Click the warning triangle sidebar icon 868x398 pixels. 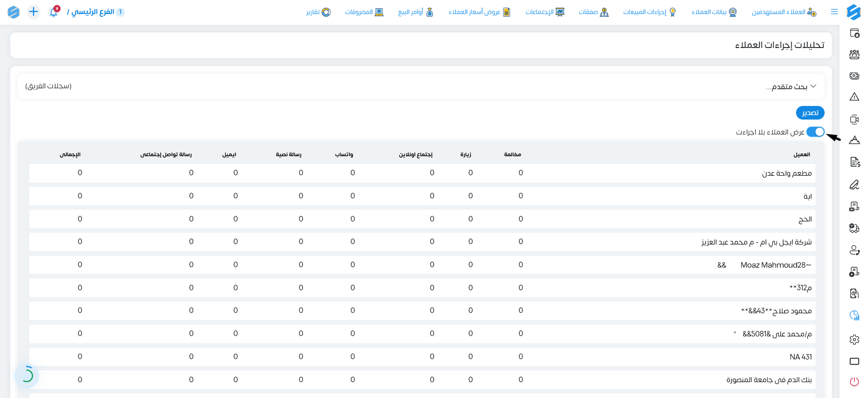(854, 96)
